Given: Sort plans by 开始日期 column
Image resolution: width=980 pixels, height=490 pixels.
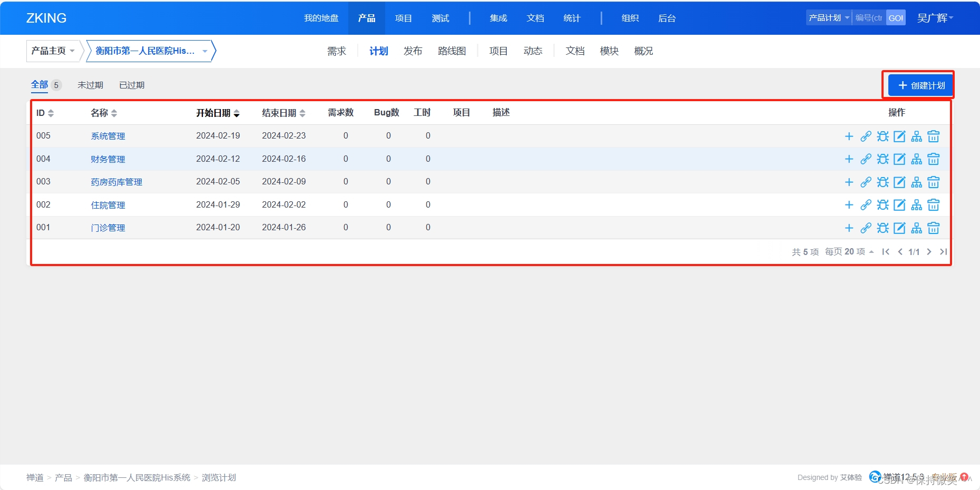Looking at the screenshot, I should coord(218,113).
